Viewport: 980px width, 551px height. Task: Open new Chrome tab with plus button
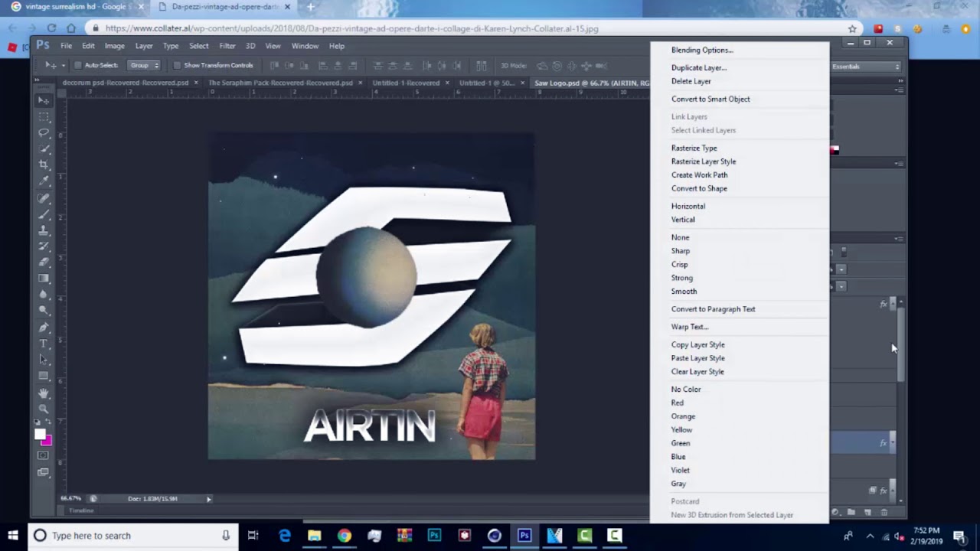click(310, 7)
